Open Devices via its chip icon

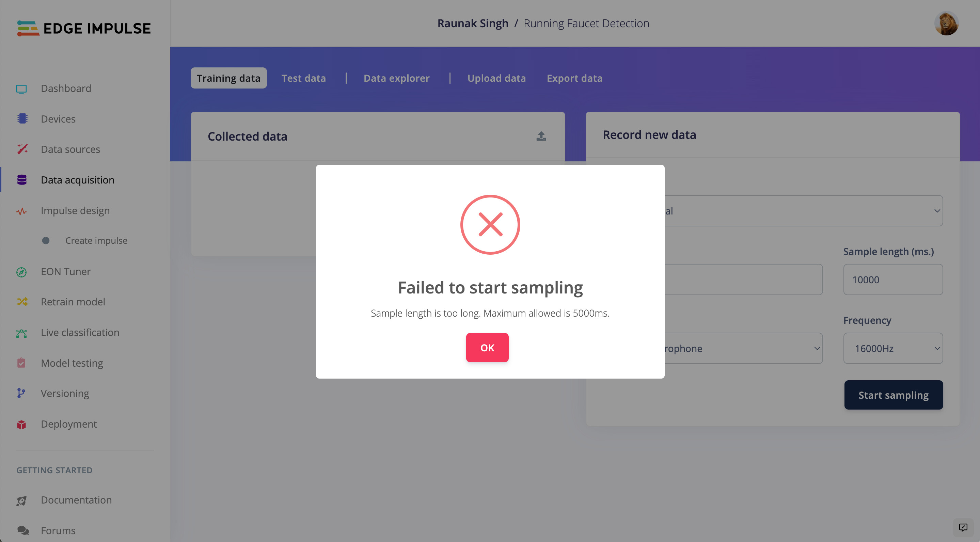[x=22, y=119]
